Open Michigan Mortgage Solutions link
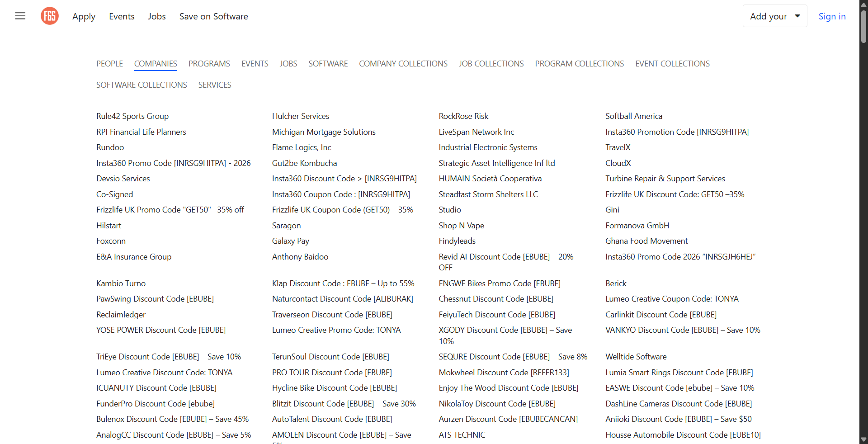868x444 pixels. click(x=324, y=132)
